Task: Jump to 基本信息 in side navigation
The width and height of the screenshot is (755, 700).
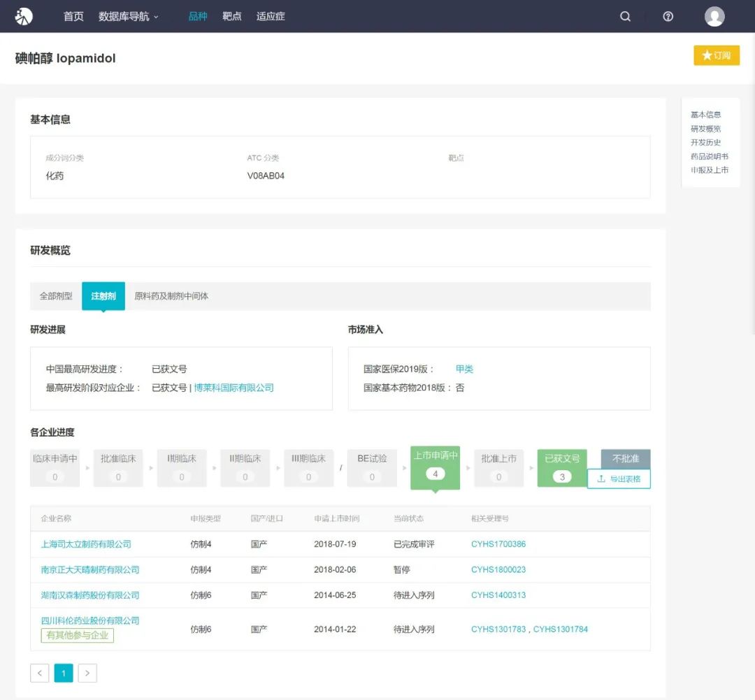Action: tap(706, 115)
